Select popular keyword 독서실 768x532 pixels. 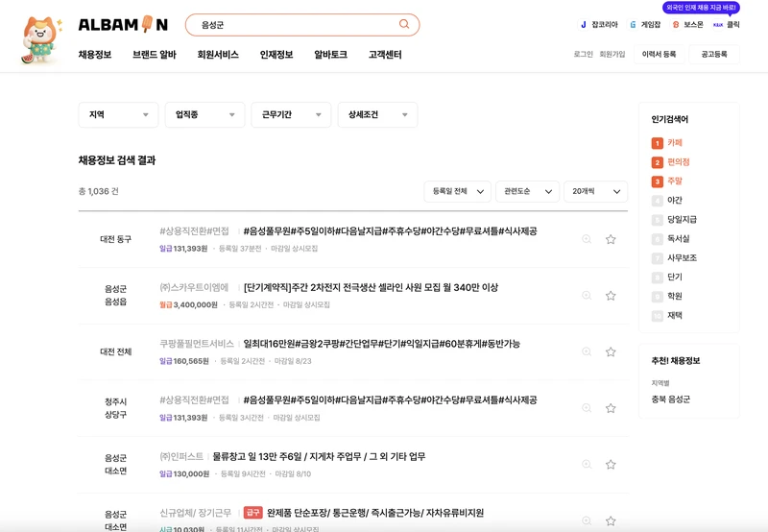click(x=679, y=238)
